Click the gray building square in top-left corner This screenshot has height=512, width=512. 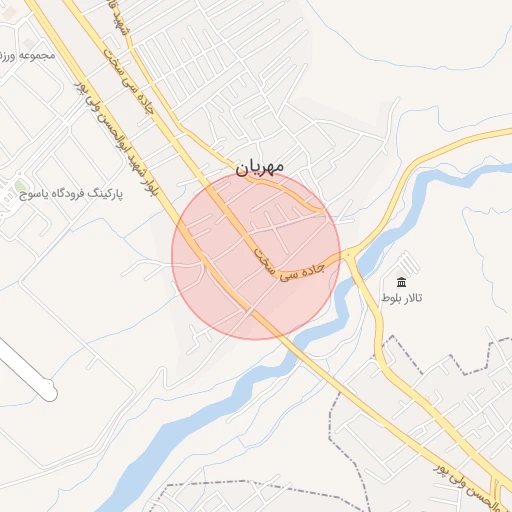tap(9, 13)
